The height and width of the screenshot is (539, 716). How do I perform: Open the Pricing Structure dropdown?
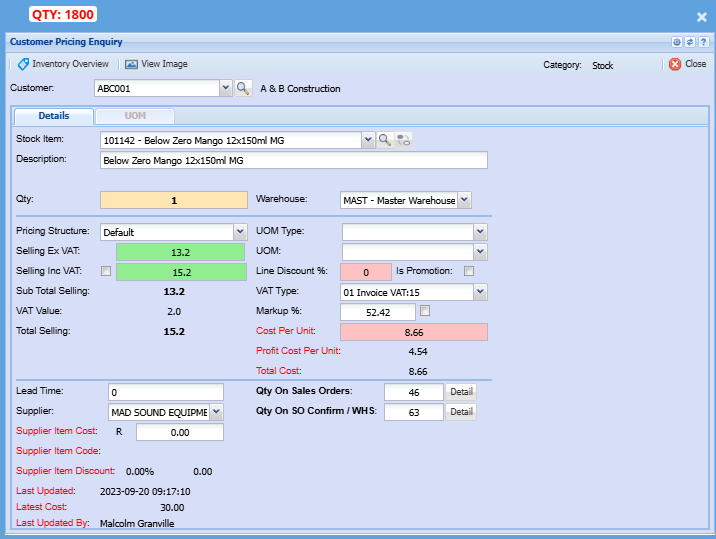click(x=239, y=232)
